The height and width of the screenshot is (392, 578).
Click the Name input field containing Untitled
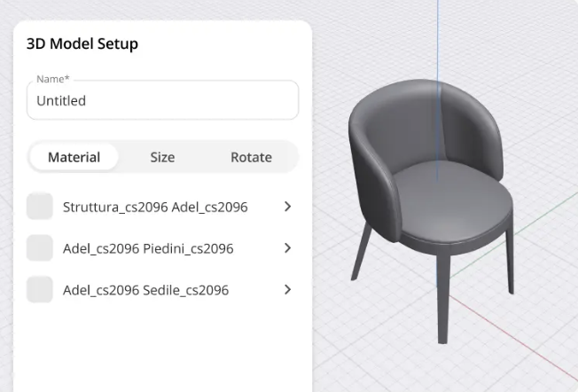tap(162, 100)
